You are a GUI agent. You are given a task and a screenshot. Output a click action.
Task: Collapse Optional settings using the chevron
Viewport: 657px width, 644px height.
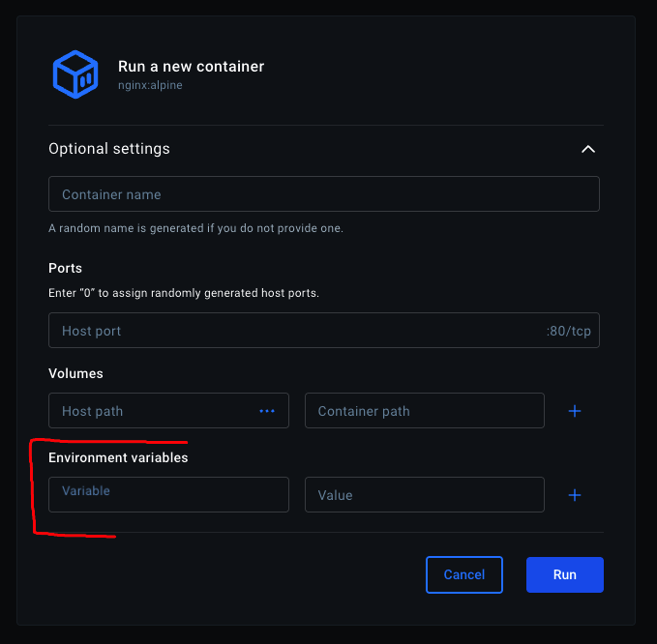point(587,149)
